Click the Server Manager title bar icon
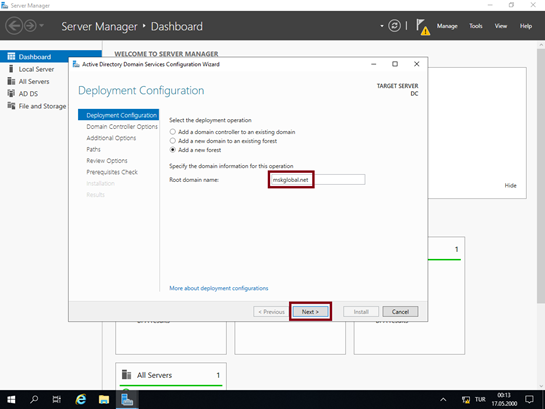 click(5, 5)
